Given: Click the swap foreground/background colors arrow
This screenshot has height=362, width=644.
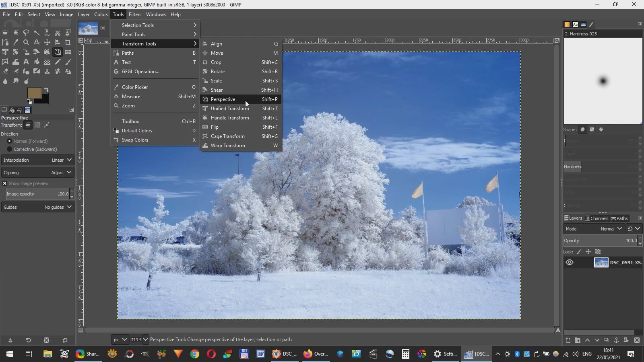Looking at the screenshot, I should tap(47, 90).
